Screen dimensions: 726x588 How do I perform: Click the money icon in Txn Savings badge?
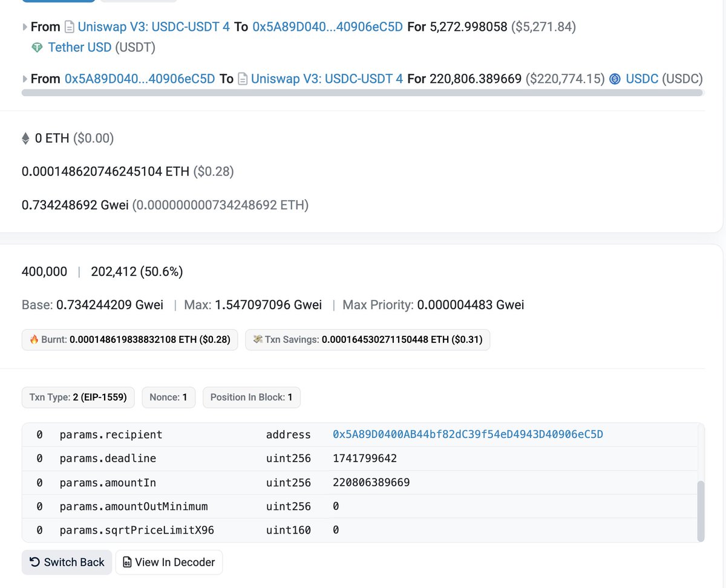258,340
